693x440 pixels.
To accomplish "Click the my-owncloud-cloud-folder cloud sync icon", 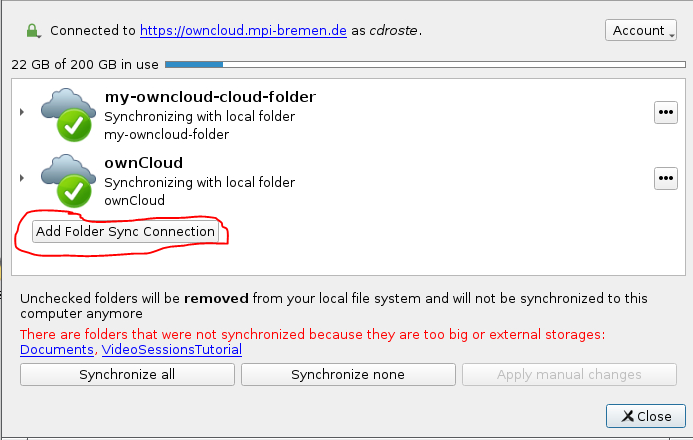I will pyautogui.click(x=69, y=115).
